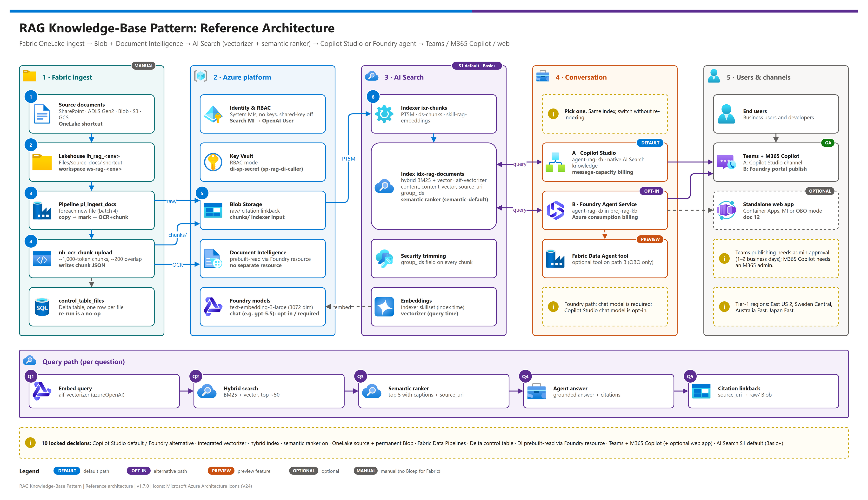Click the AI Search section header icon
868x500 pixels.
[x=372, y=76]
